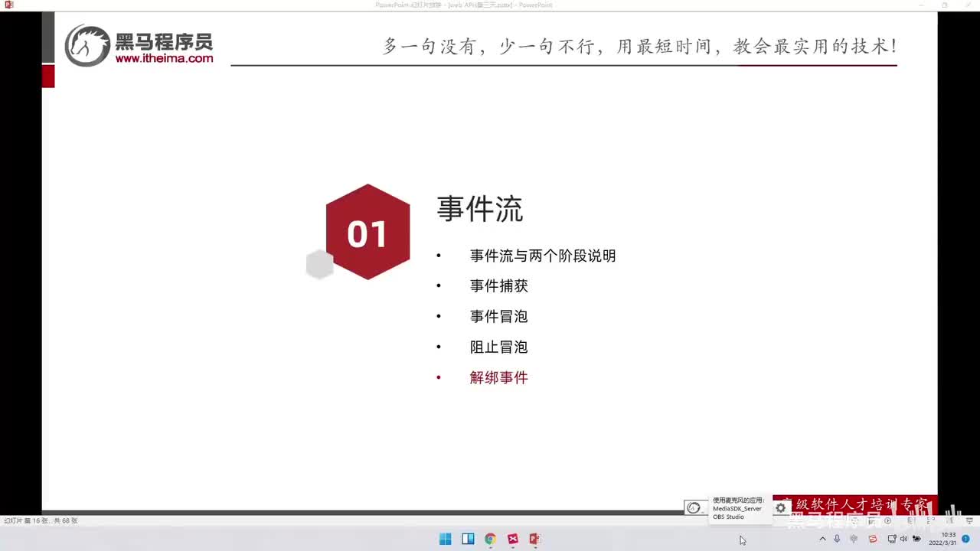
Task: Open the Sogou input method icon
Action: point(872,539)
